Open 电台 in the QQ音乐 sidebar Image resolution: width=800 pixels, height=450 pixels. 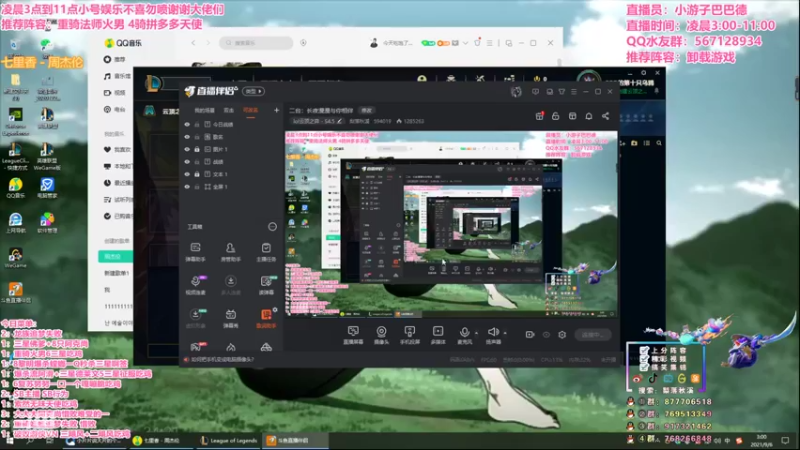click(x=115, y=109)
